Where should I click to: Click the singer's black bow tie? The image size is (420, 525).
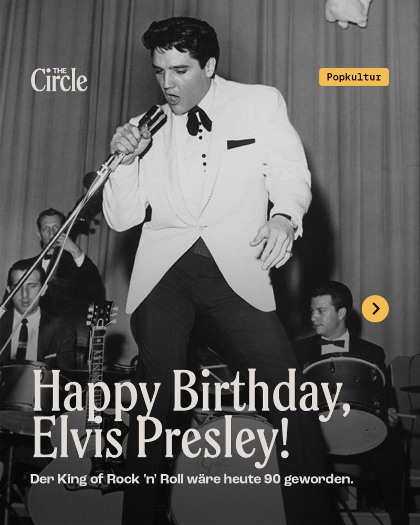point(198,121)
